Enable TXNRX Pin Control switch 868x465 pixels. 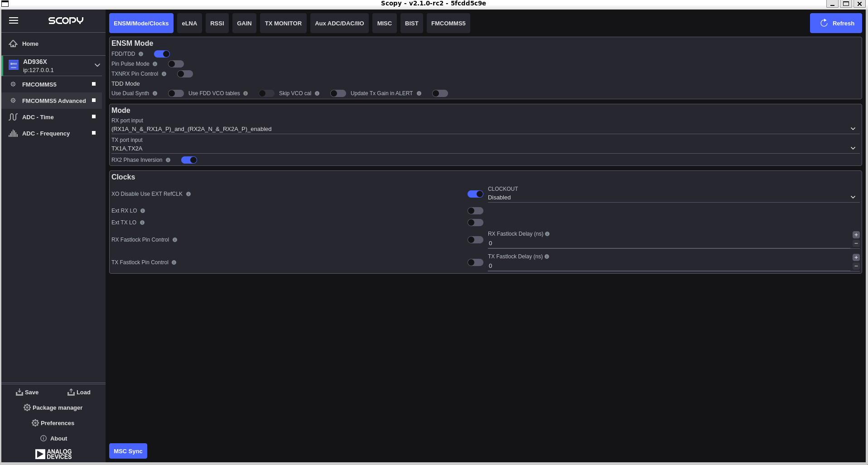click(x=185, y=74)
